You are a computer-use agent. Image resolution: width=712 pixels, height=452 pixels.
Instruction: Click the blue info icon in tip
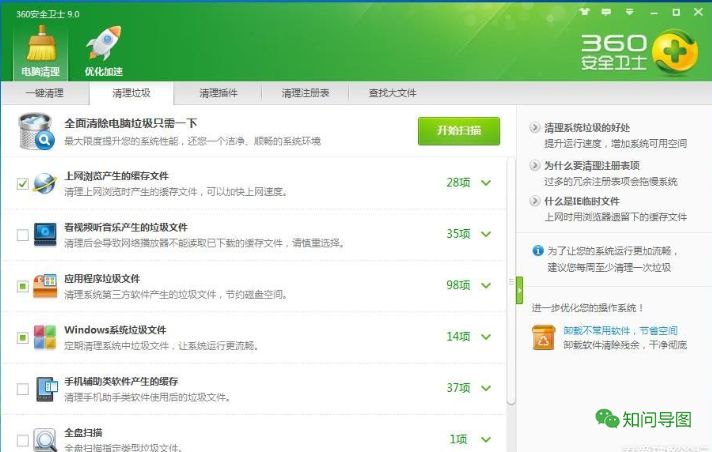tap(538, 250)
